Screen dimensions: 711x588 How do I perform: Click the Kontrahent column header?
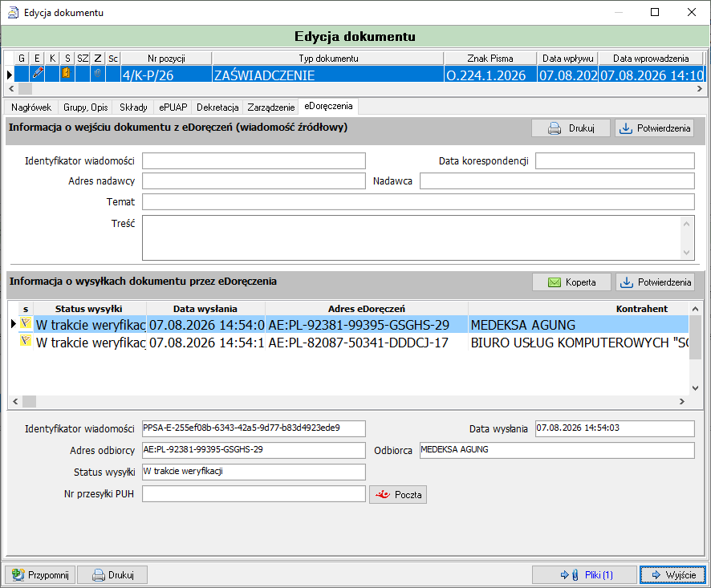[579, 309]
